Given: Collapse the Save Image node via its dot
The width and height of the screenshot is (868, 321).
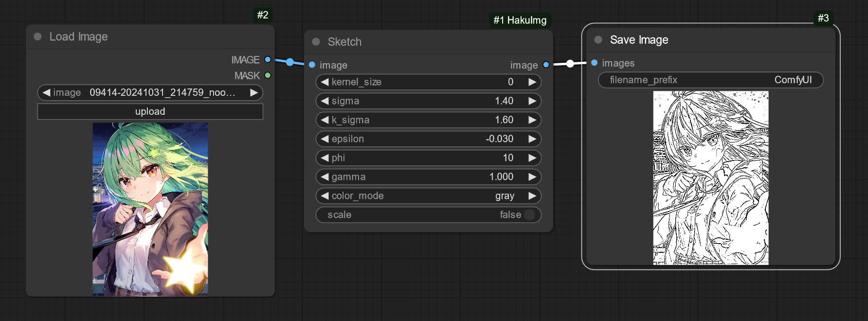Looking at the screenshot, I should 598,40.
